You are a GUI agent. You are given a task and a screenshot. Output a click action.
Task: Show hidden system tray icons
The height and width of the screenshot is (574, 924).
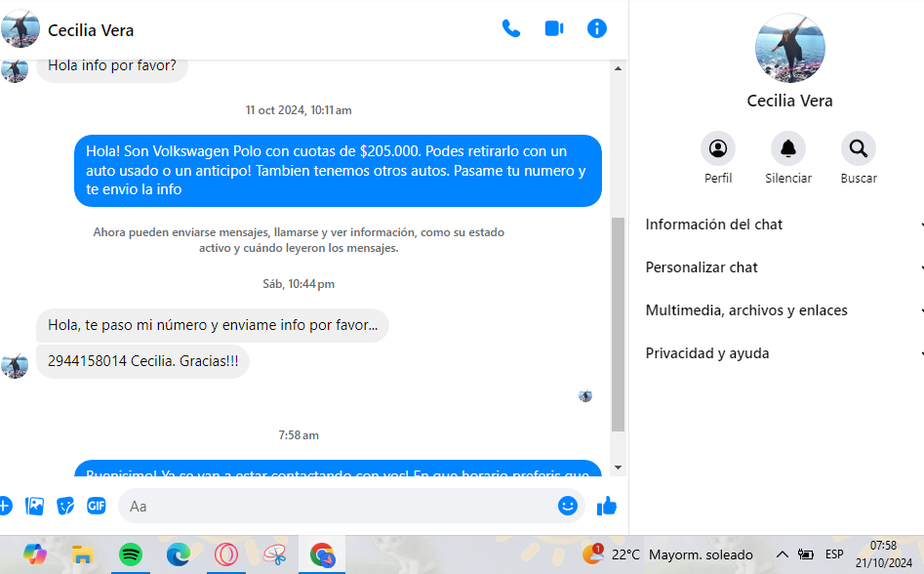click(782, 554)
